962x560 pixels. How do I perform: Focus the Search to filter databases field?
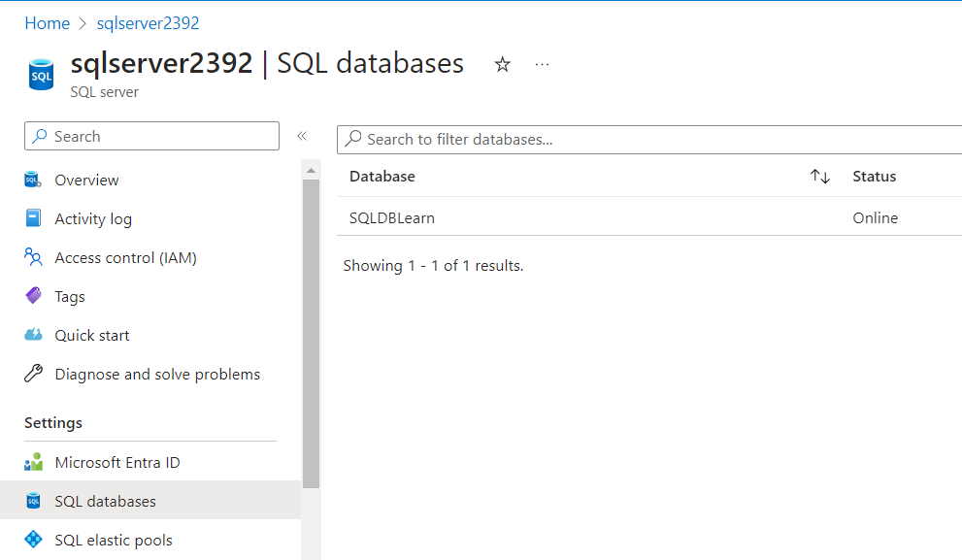pos(649,139)
